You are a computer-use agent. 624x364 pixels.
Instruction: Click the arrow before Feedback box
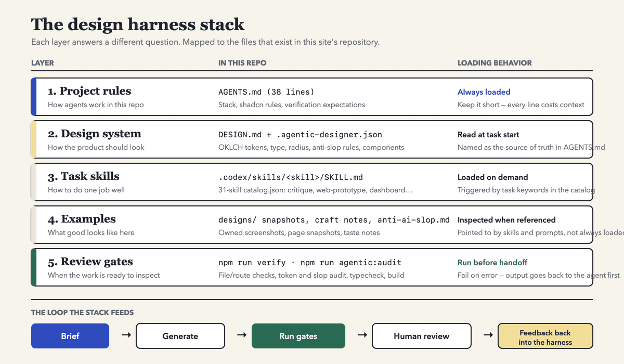[x=488, y=335]
